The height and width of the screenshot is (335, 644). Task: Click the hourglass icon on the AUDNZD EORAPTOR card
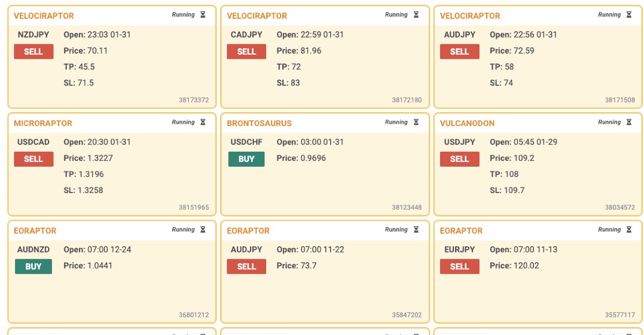click(202, 229)
